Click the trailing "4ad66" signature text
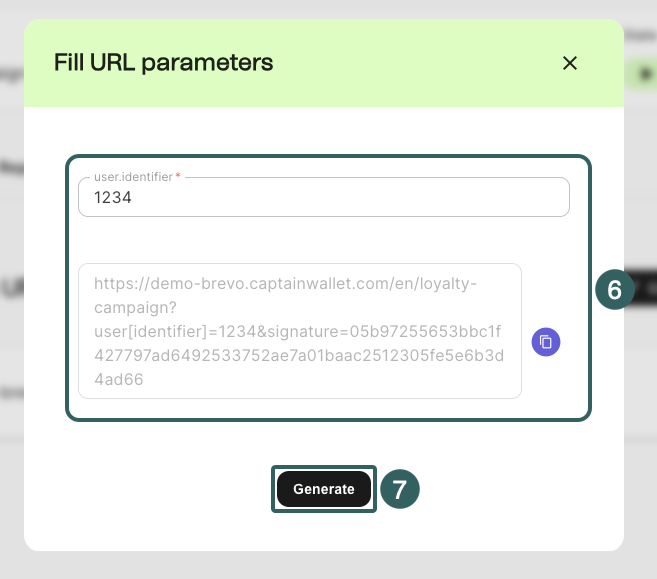This screenshot has height=579, width=657. point(119,380)
